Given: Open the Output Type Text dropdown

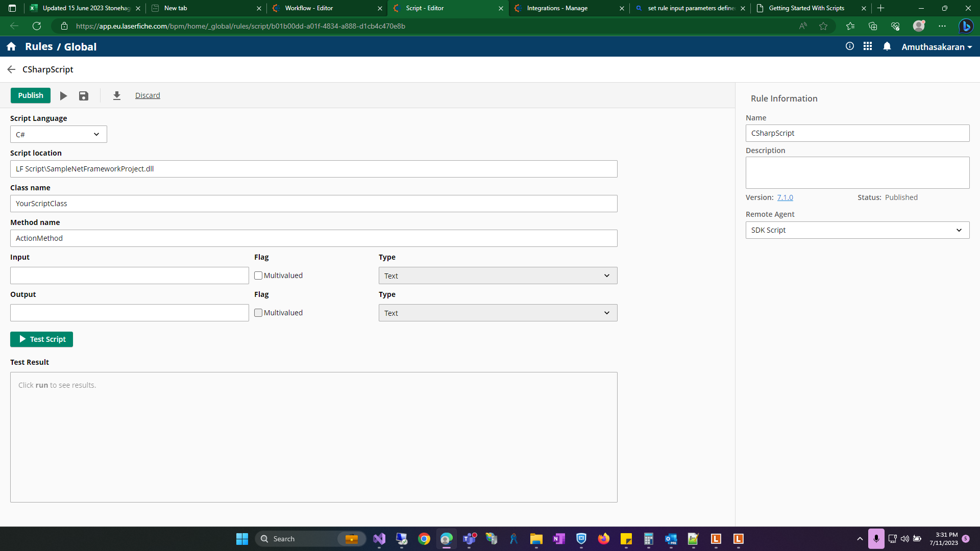Looking at the screenshot, I should [x=498, y=313].
